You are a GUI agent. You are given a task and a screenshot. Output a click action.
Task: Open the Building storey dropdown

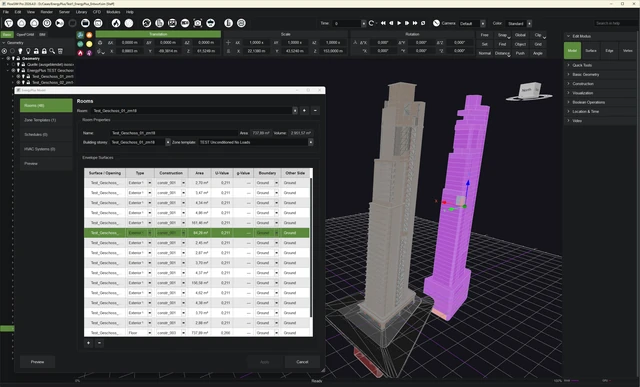(x=168, y=142)
